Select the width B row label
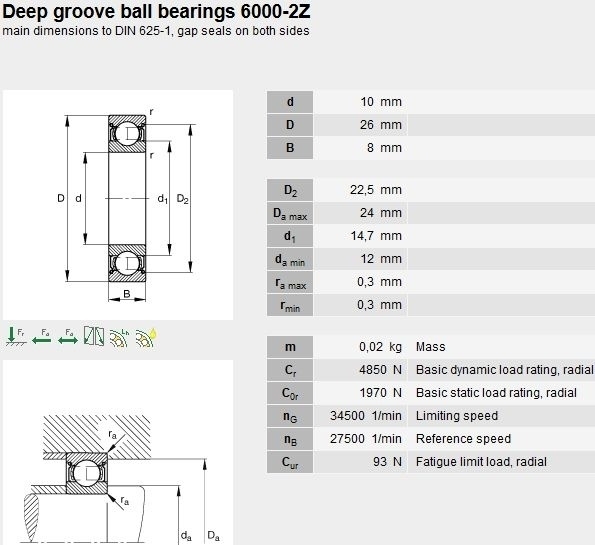This screenshot has height=545, width=595. 290,148
